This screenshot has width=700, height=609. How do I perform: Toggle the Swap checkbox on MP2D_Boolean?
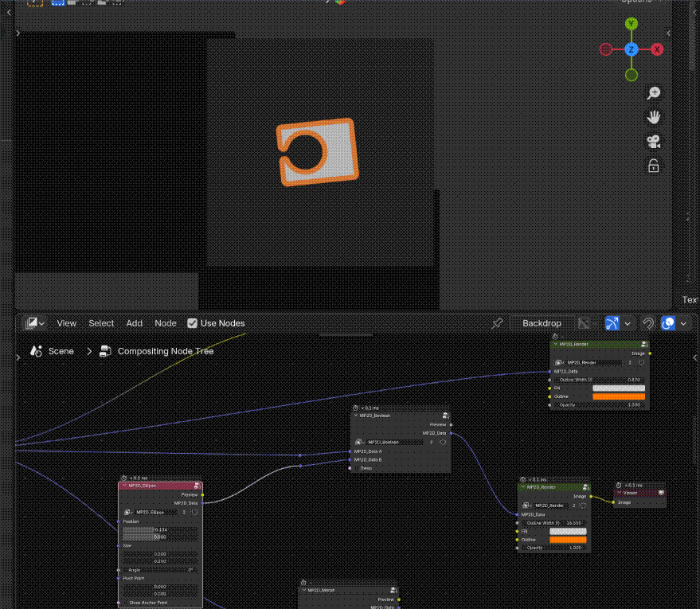(357, 468)
